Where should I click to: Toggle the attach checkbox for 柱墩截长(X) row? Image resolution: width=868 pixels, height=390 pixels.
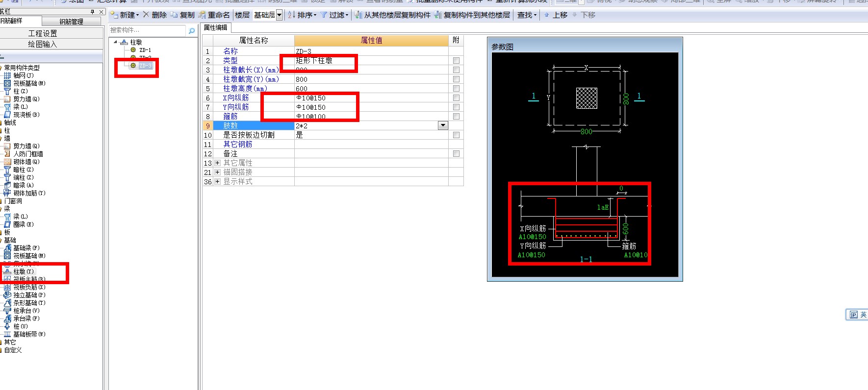pos(456,70)
